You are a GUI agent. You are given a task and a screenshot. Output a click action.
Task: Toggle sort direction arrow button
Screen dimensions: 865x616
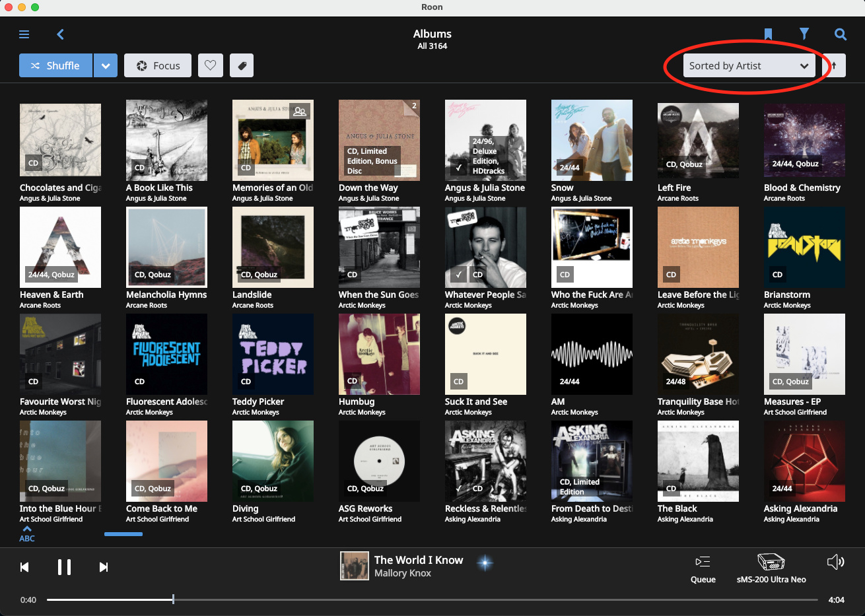[x=834, y=65]
